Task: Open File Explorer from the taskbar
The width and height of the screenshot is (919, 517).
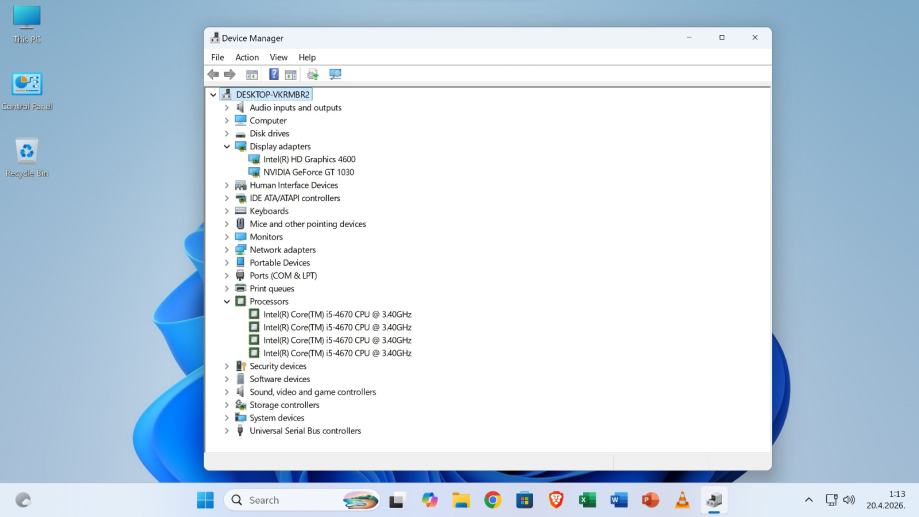Action: coord(461,500)
